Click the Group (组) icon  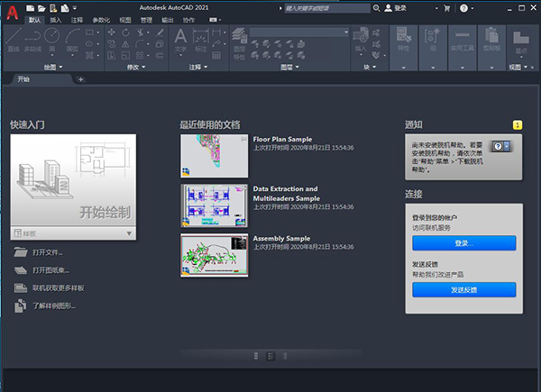[432, 39]
